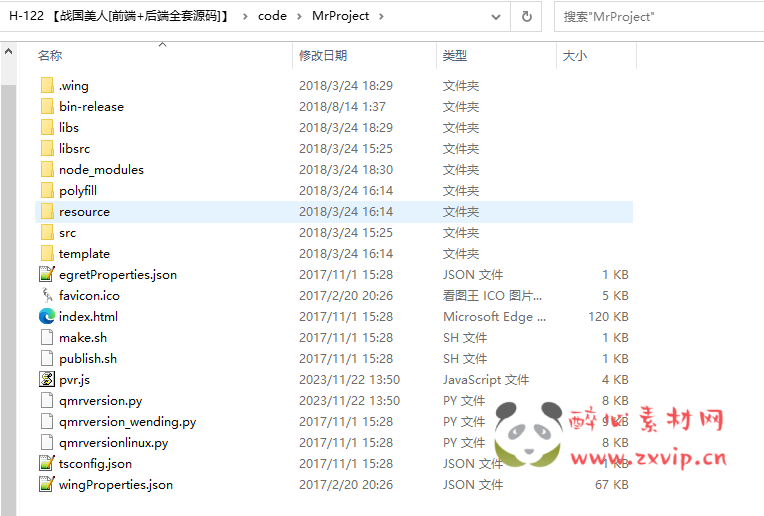764x516 pixels.
Task: Click the make.sh file icon
Action: (x=47, y=337)
